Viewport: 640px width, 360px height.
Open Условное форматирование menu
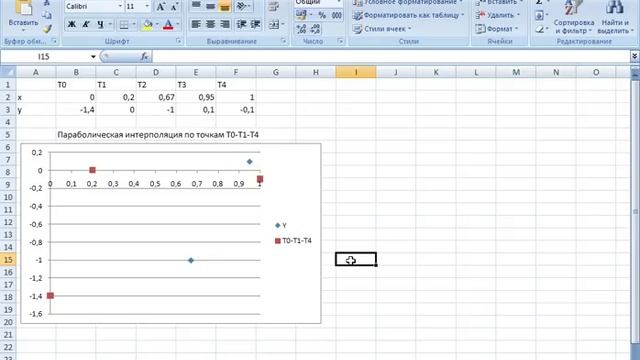pos(409,3)
